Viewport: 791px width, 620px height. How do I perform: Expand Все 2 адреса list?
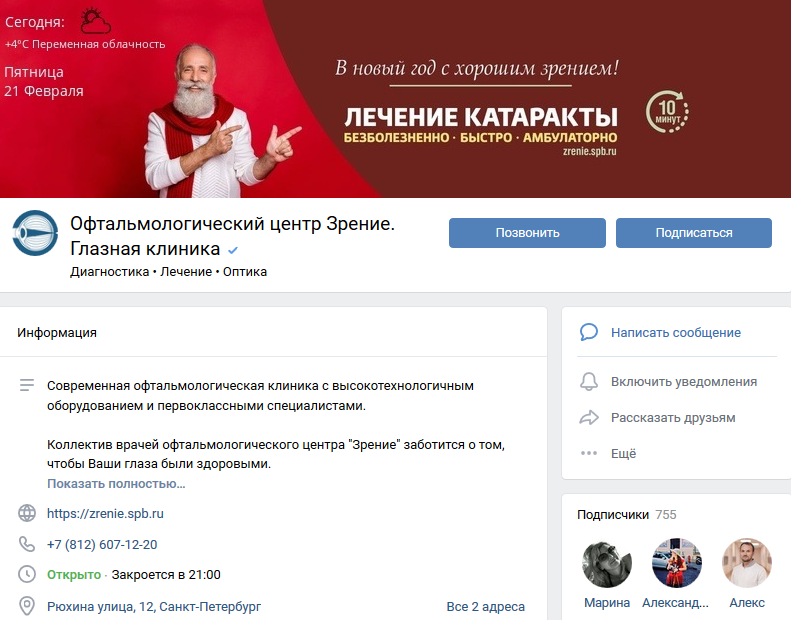click(485, 606)
